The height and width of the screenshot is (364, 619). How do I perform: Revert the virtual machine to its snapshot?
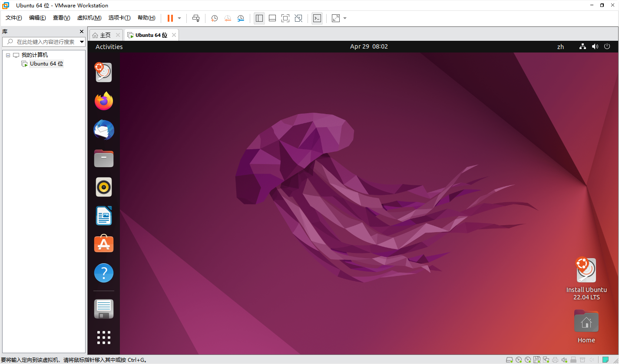coord(228,18)
